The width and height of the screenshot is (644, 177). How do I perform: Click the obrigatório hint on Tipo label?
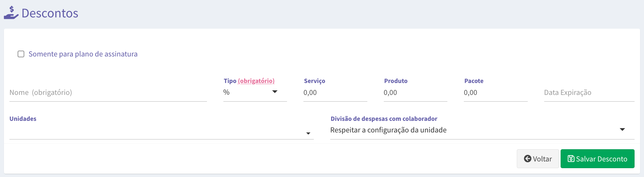pyautogui.click(x=256, y=81)
